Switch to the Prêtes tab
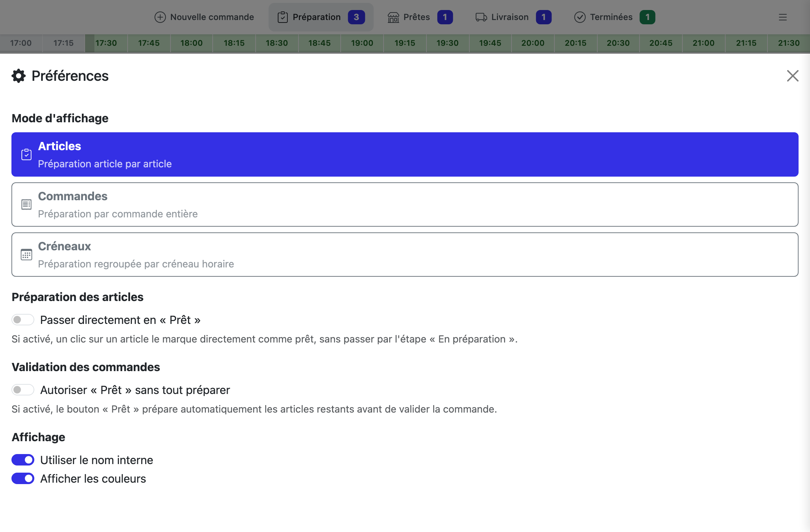The image size is (810, 532). click(x=420, y=17)
